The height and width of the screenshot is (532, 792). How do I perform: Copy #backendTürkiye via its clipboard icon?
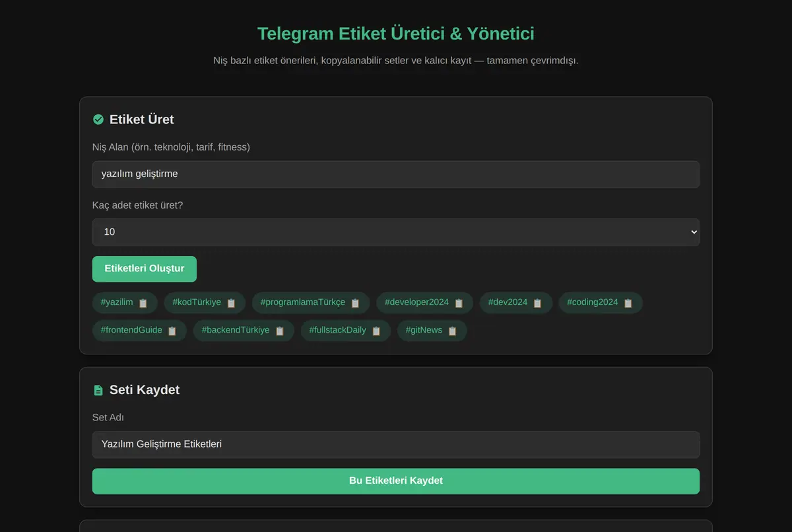[279, 331]
